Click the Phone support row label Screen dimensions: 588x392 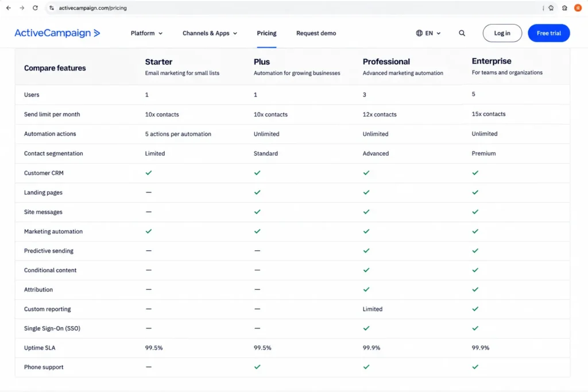pyautogui.click(x=44, y=367)
